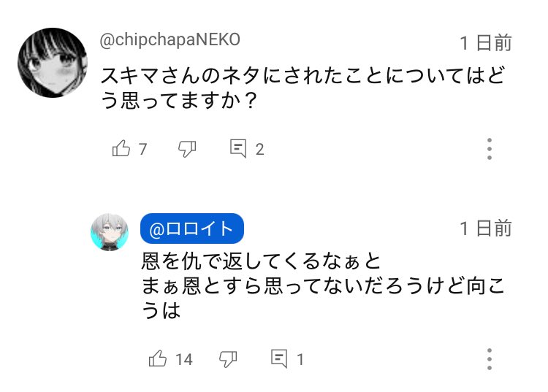Click the like count 14

click(184, 360)
